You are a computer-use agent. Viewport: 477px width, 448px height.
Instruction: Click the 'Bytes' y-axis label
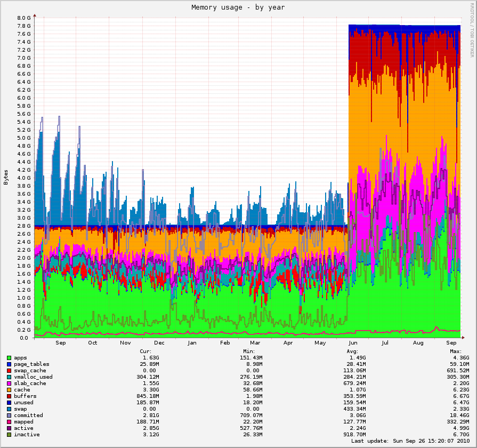tap(6, 178)
